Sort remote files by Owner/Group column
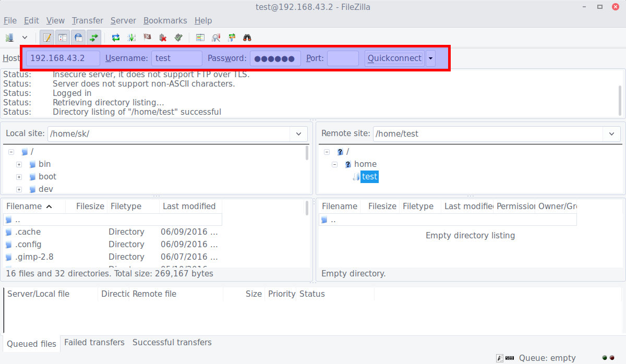Viewport: 626px width, 364px height. tap(556, 207)
